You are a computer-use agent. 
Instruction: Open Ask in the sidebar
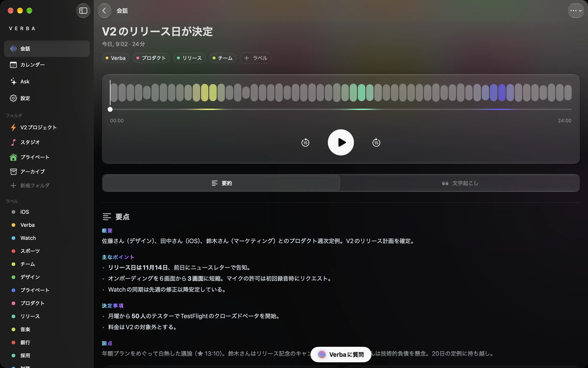47,81
